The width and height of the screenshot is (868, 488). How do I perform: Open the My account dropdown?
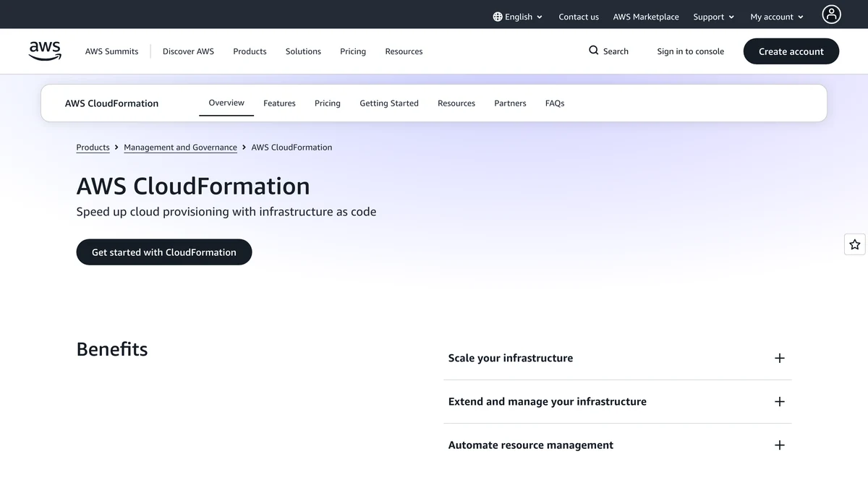point(777,17)
